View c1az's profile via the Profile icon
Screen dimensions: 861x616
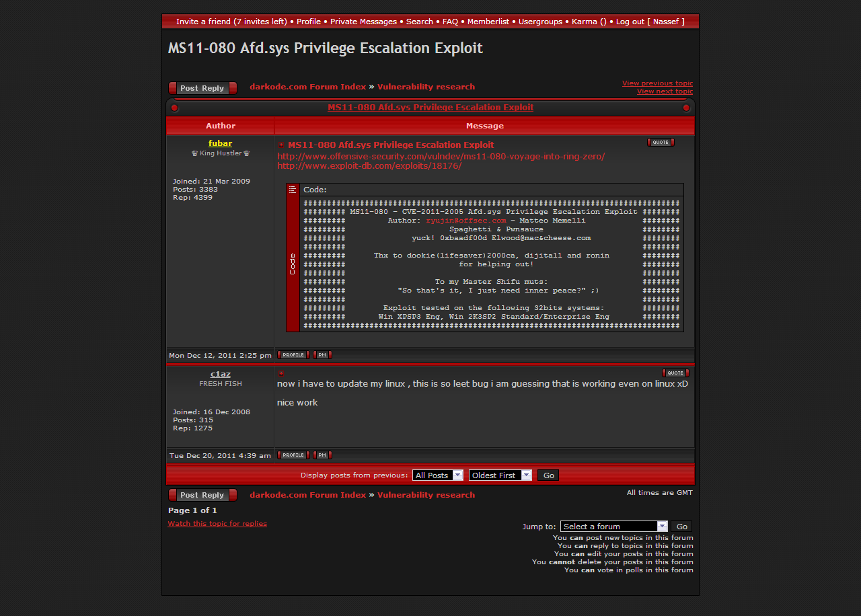[x=293, y=455]
